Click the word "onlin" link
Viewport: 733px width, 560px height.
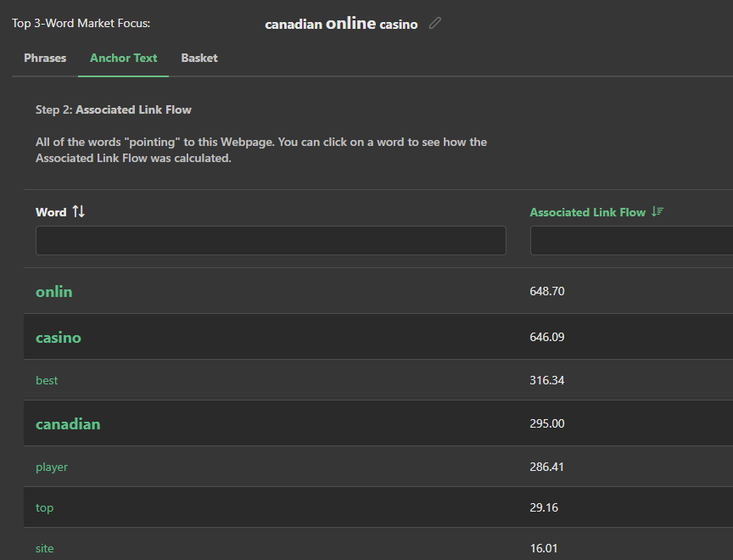click(54, 292)
